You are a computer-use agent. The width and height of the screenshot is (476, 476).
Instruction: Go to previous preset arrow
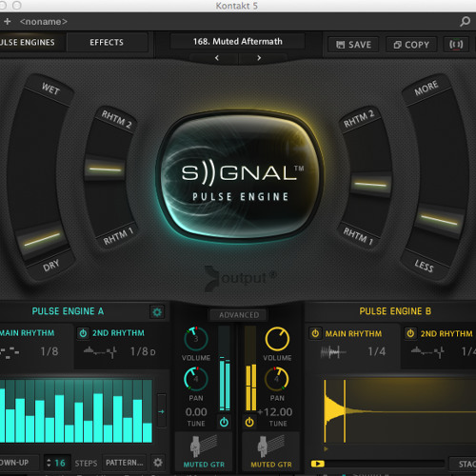[217, 58]
